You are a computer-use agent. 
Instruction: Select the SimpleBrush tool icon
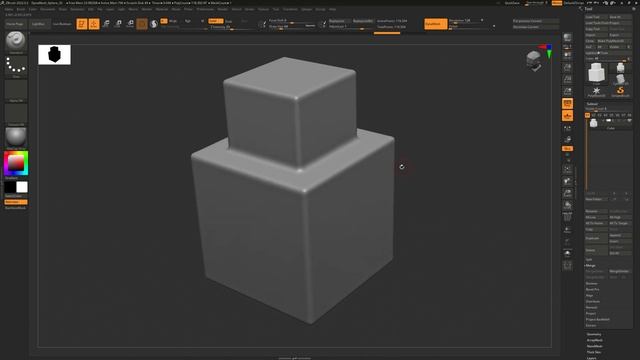pos(620,91)
